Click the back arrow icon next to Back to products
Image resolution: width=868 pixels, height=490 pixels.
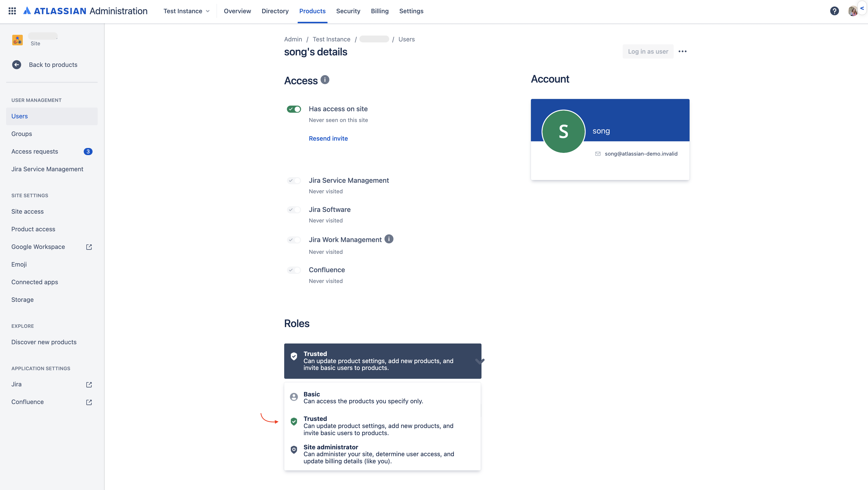16,65
